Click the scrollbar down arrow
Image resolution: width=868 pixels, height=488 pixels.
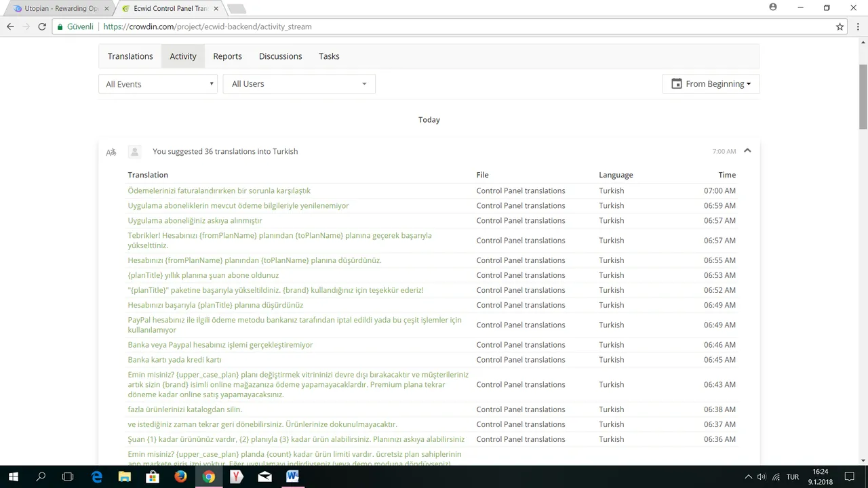(x=863, y=461)
